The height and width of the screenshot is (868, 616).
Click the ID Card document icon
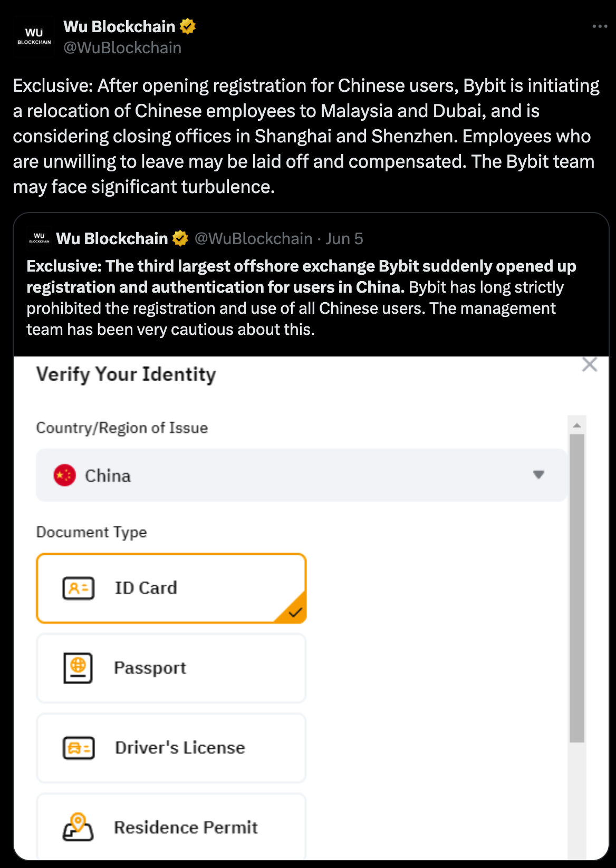[x=79, y=588]
